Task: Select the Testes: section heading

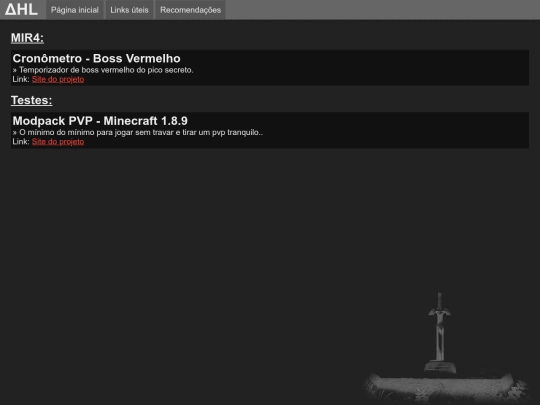Action: click(x=31, y=100)
